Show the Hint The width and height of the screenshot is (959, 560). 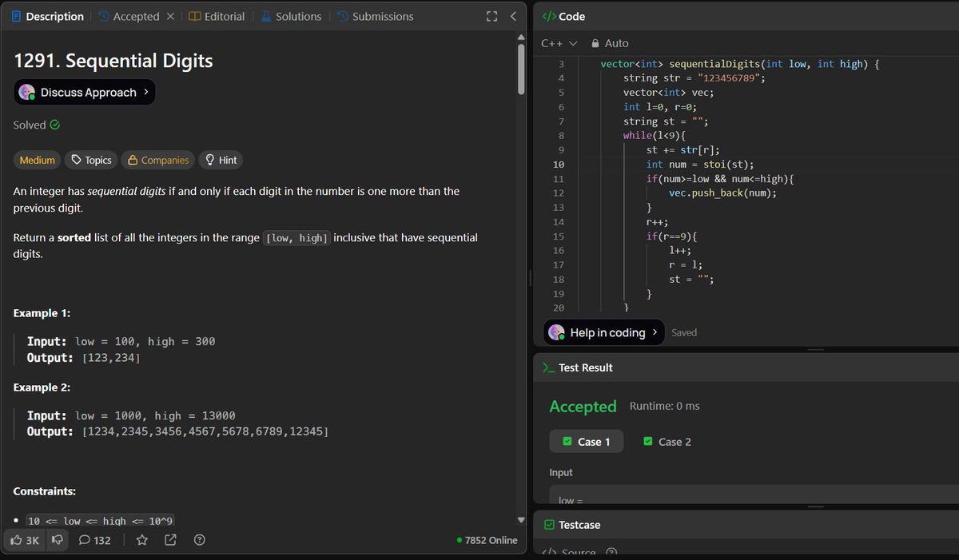(221, 160)
